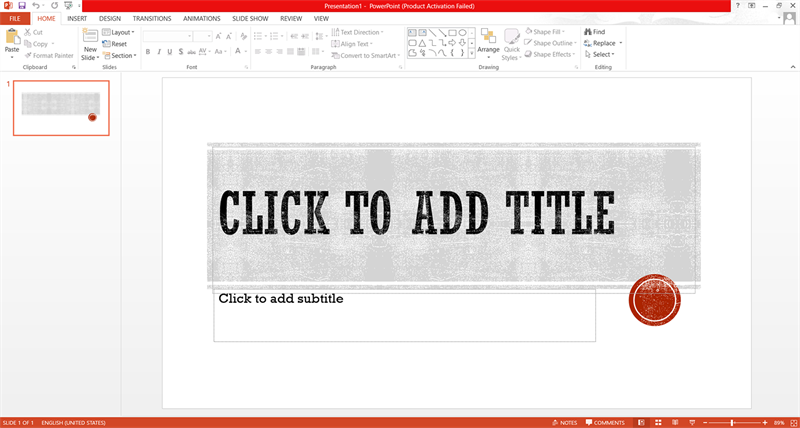Click the Save icon in quick access toolbar
This screenshot has height=428, width=800.
tap(21, 6)
